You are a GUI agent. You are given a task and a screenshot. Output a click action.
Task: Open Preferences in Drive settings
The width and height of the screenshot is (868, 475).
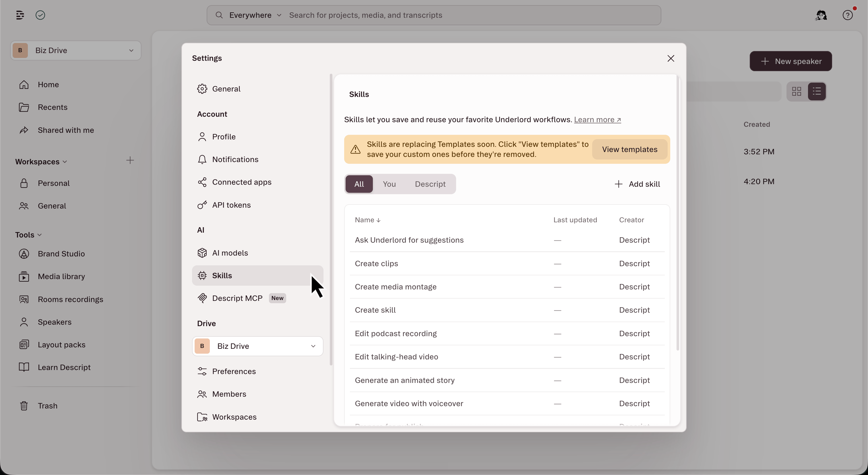click(257, 371)
